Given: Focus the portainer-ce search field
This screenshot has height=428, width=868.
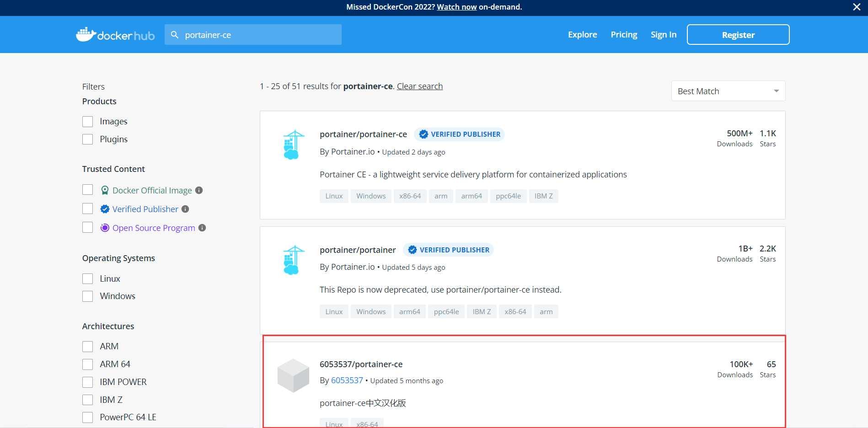Looking at the screenshot, I should coord(261,35).
